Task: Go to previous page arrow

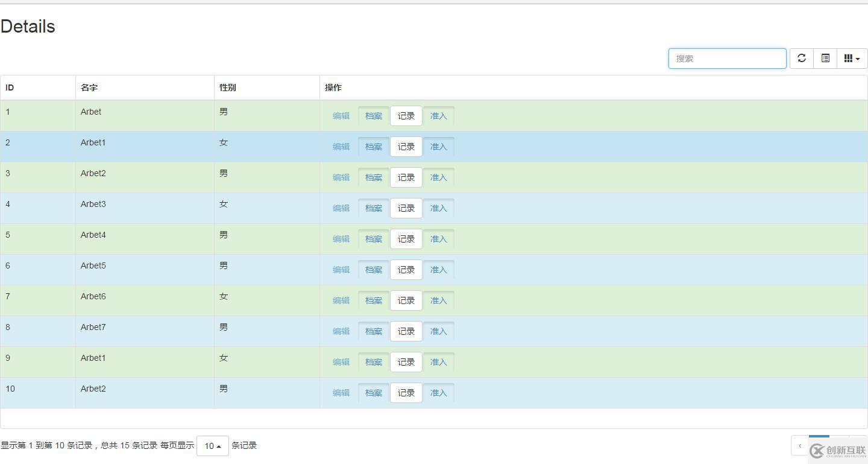Action: pyautogui.click(x=800, y=446)
